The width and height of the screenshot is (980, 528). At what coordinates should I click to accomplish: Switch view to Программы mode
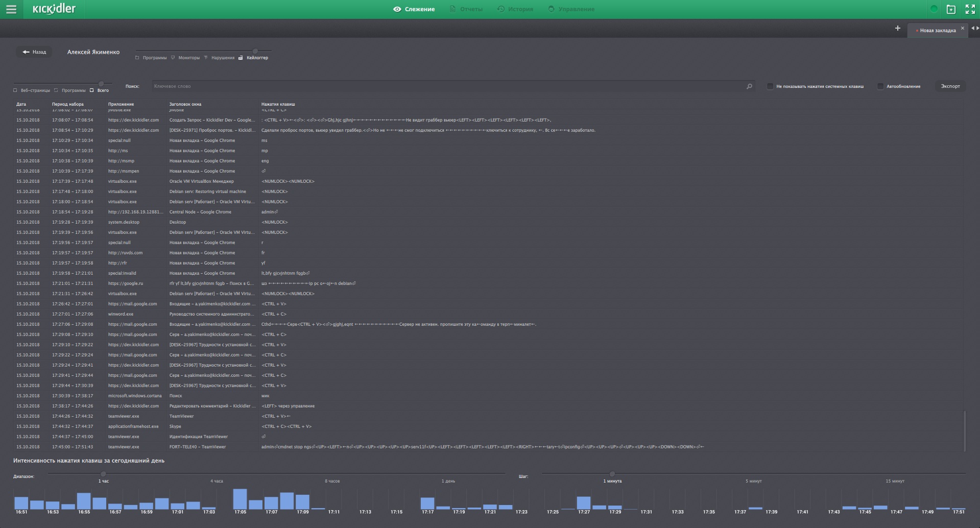click(151, 58)
